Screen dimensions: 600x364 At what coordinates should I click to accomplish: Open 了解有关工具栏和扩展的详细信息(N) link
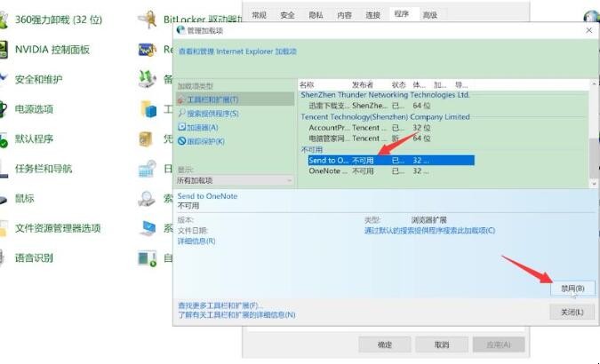pyautogui.click(x=236, y=314)
